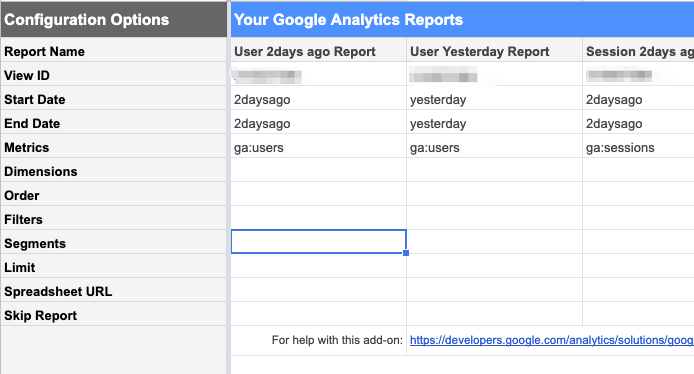Select End Date '2daysago' of User 2days ago Report
Viewport: 694px width, 374px height.
click(318, 123)
